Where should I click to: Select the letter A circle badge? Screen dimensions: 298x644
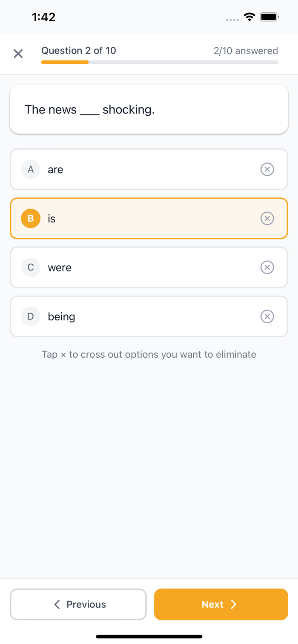click(x=31, y=169)
